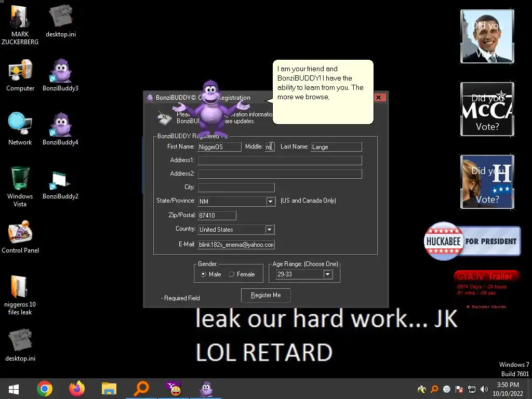532x399 pixels.
Task: Open the network connection tray icon
Action: (472, 389)
